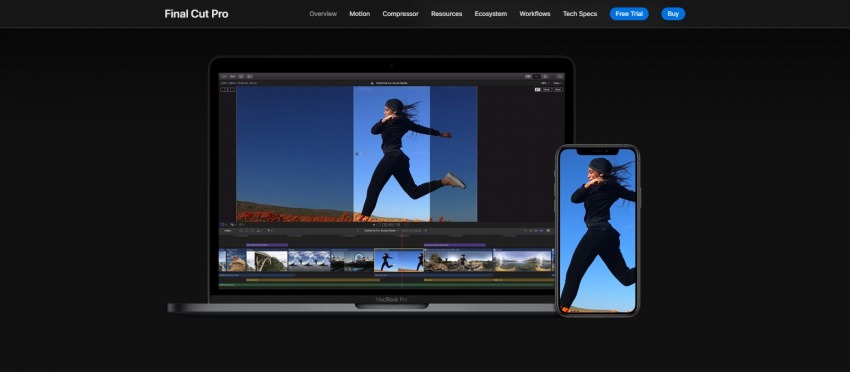Click the Reset button in the viewer
Screen dimensions: 850x372
point(546,89)
